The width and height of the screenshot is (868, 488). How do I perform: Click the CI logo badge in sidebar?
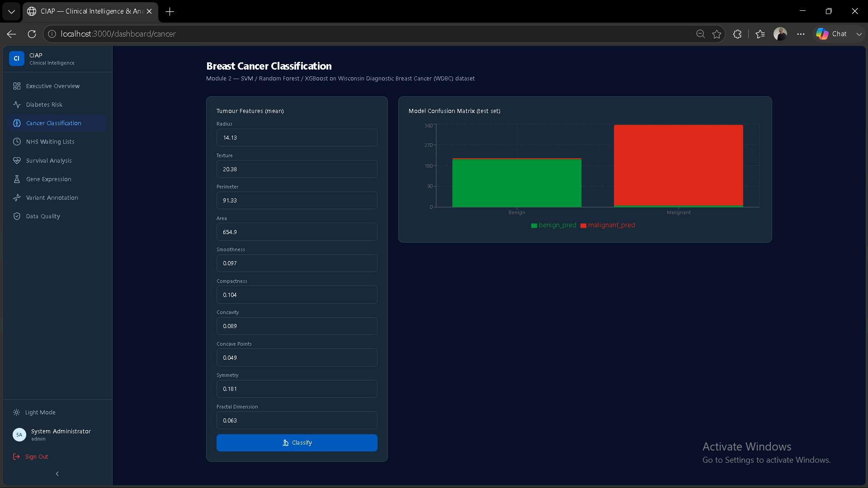[x=17, y=59]
